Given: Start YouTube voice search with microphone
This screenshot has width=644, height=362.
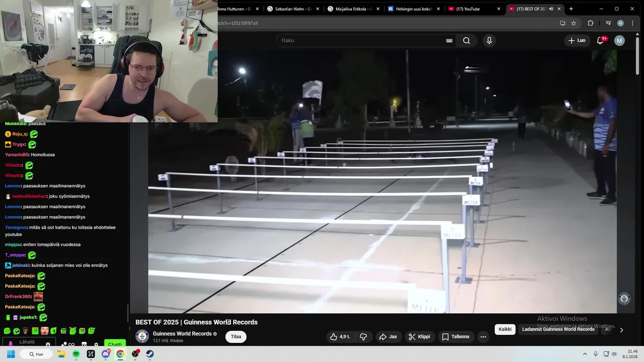Looking at the screenshot, I should click(x=489, y=41).
